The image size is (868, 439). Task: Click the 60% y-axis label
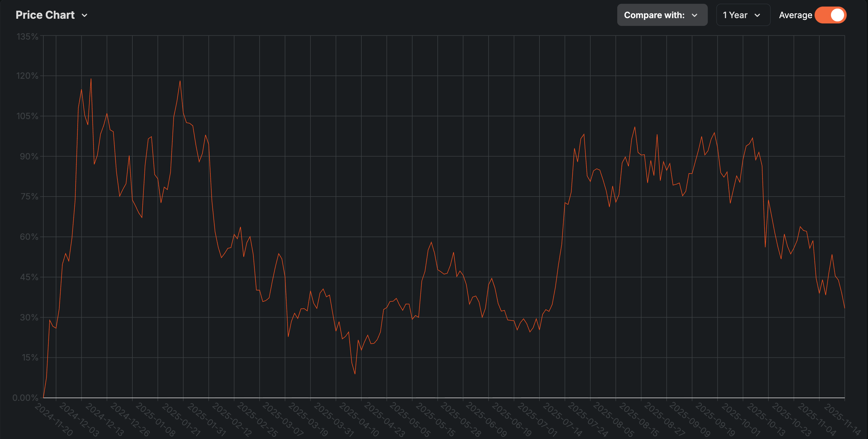29,237
